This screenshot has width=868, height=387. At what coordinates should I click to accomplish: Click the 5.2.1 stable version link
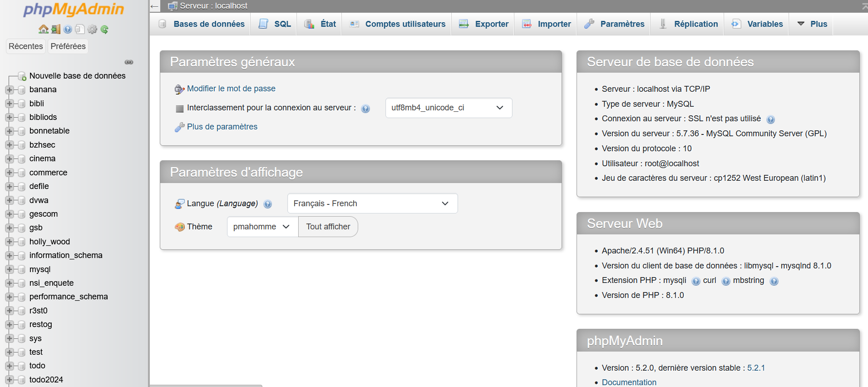coord(756,368)
